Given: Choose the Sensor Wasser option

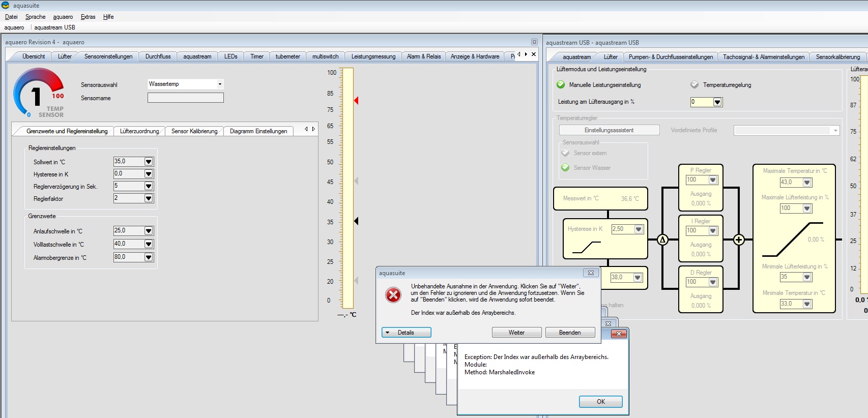Looking at the screenshot, I should 565,168.
